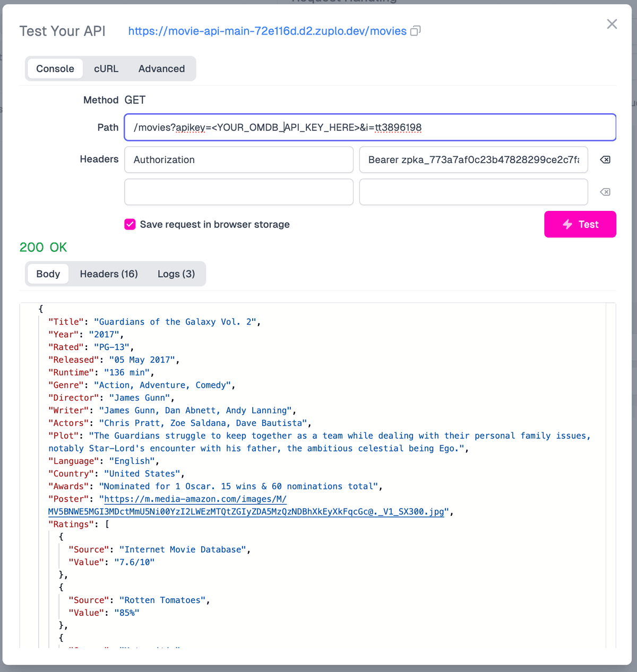
Task: Select the Console tab
Action: [x=55, y=69]
